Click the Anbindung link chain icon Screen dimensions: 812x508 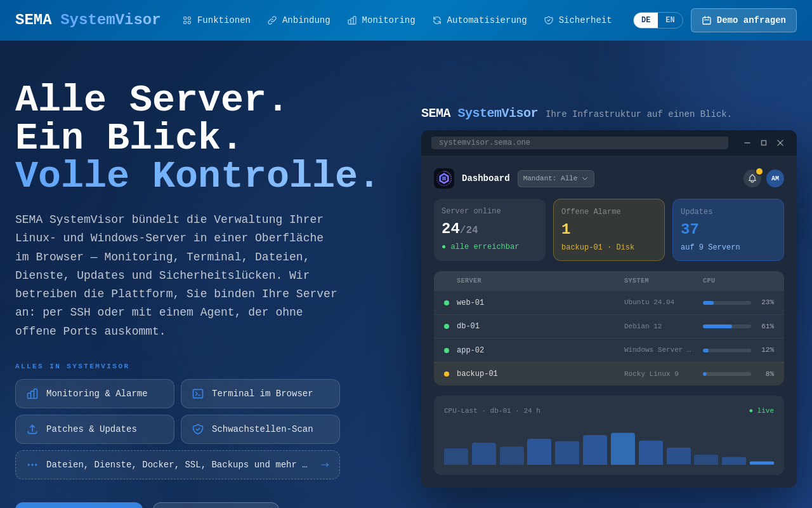coord(272,20)
